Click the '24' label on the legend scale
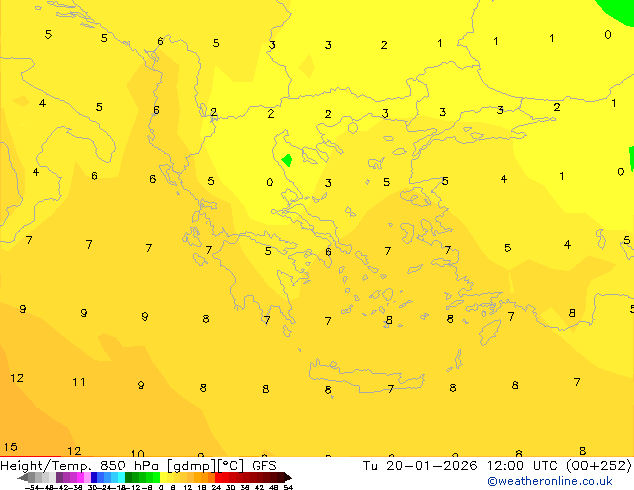 tap(216, 487)
